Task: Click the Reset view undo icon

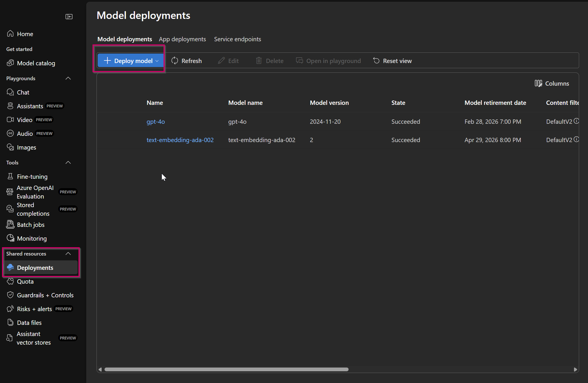Action: point(376,60)
